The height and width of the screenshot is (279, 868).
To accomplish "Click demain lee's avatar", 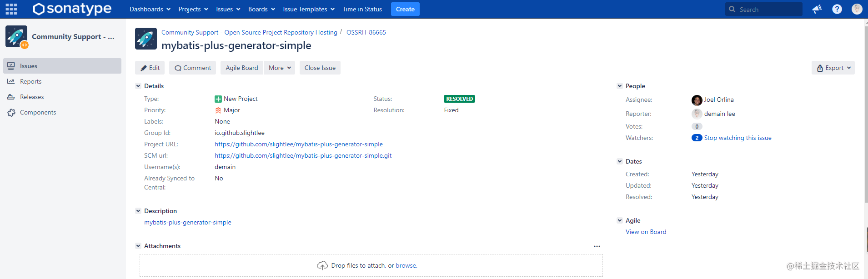I will 697,114.
